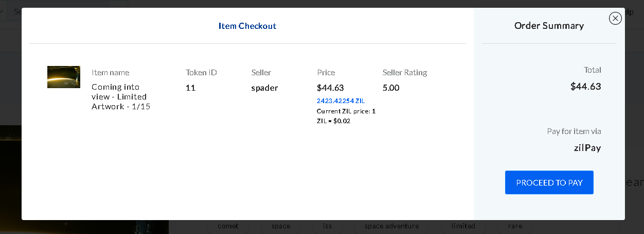Select the rare tag

pos(515,226)
